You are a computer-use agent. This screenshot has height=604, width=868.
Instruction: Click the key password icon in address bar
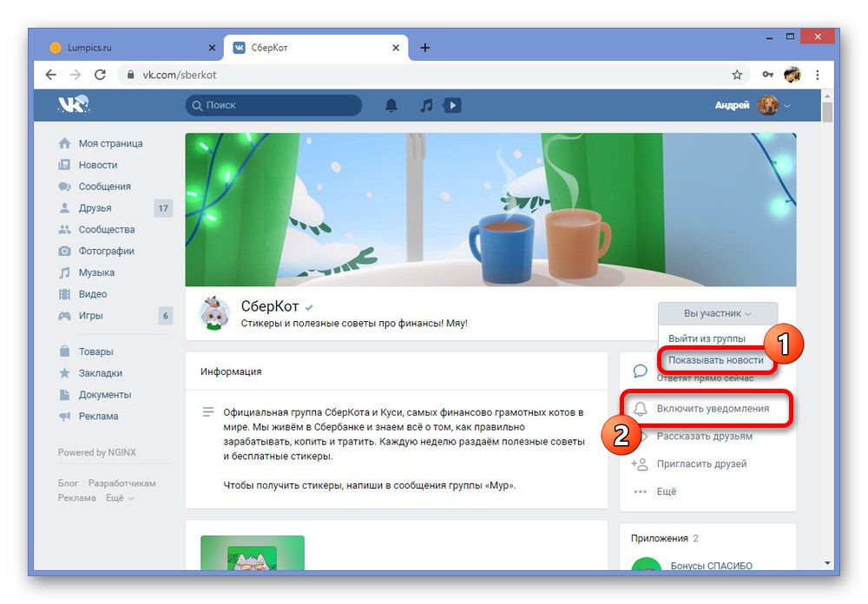tap(767, 75)
